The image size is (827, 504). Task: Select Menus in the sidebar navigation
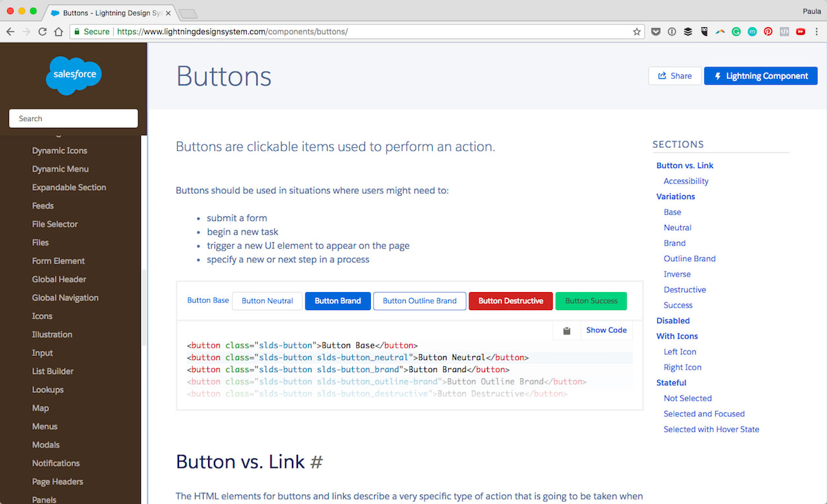[45, 426]
